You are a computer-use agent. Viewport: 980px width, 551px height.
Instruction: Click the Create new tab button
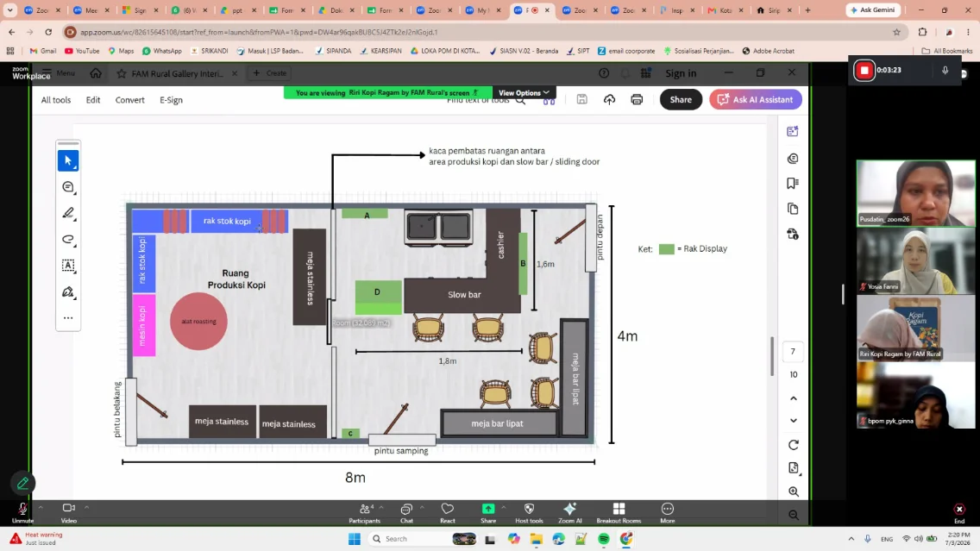click(270, 73)
